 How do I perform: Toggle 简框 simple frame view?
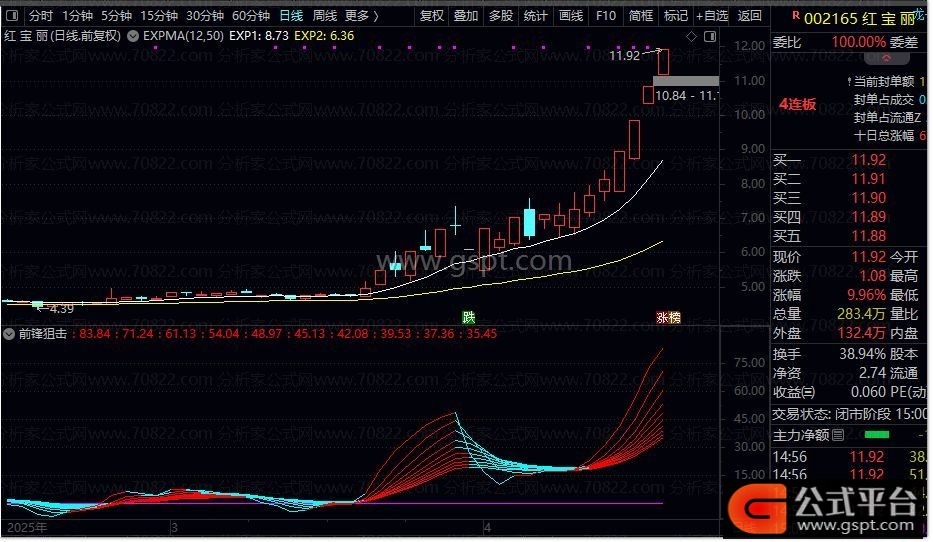641,16
